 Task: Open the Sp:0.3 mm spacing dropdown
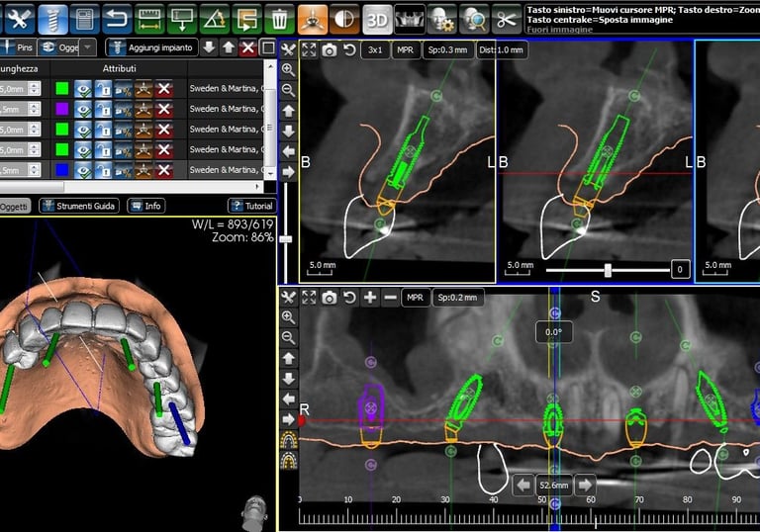tap(447, 49)
